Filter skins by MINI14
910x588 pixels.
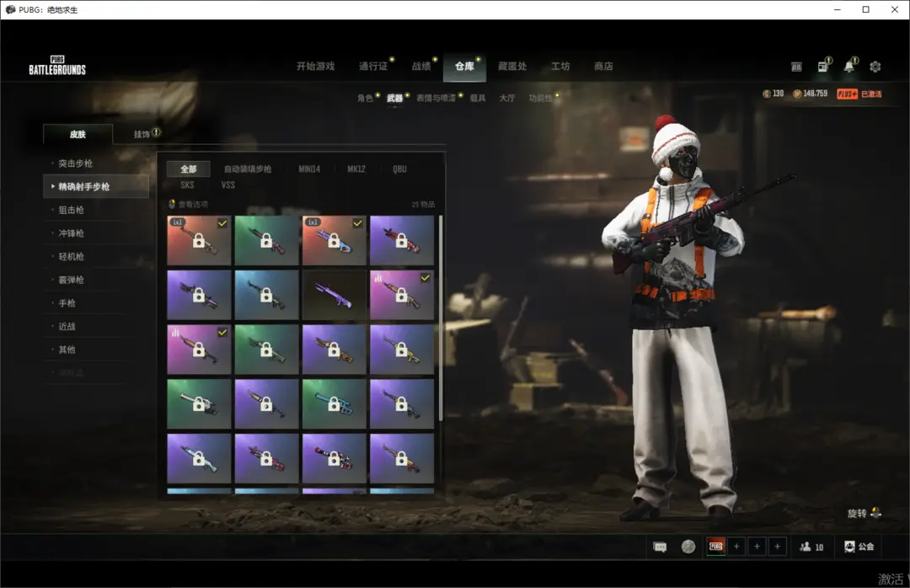coord(309,169)
